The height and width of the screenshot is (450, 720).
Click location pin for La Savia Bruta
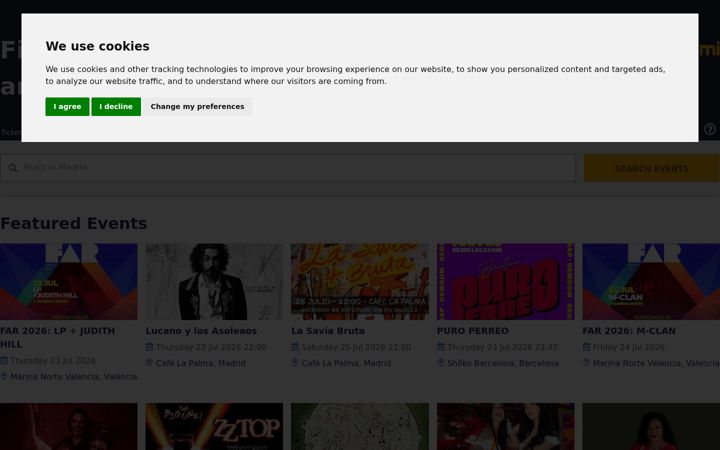[295, 363]
